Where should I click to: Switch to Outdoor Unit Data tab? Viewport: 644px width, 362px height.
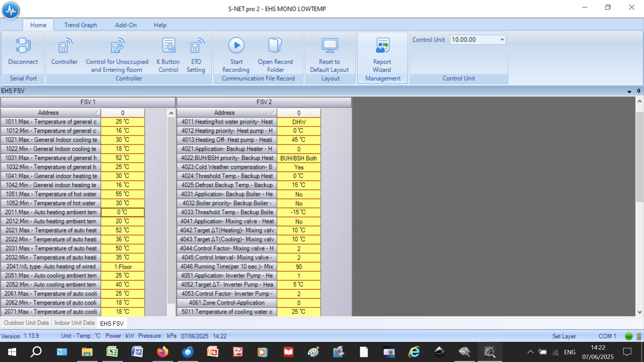(26, 323)
